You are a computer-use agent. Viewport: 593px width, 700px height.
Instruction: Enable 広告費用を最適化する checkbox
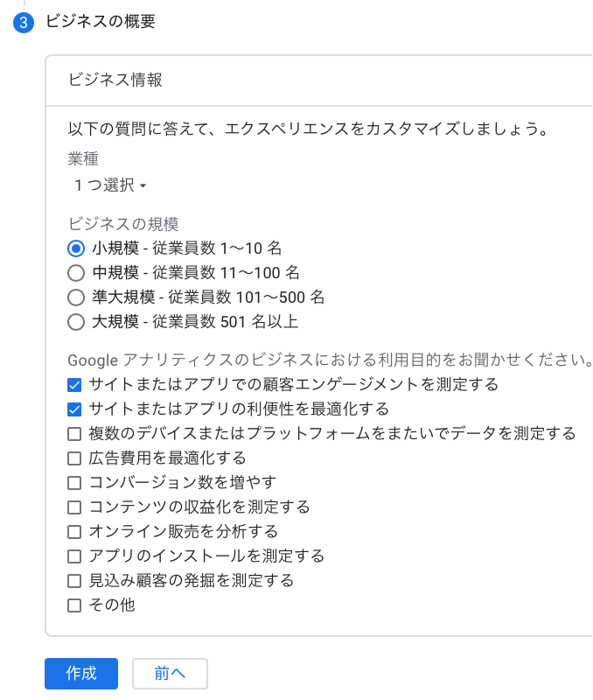pyautogui.click(x=74, y=458)
